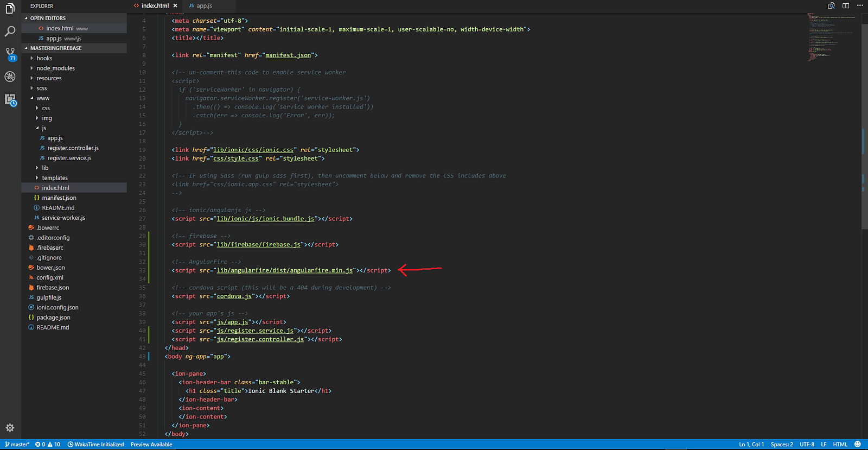868x450 pixels.
Task: Expand the templates folder
Action: click(x=55, y=178)
